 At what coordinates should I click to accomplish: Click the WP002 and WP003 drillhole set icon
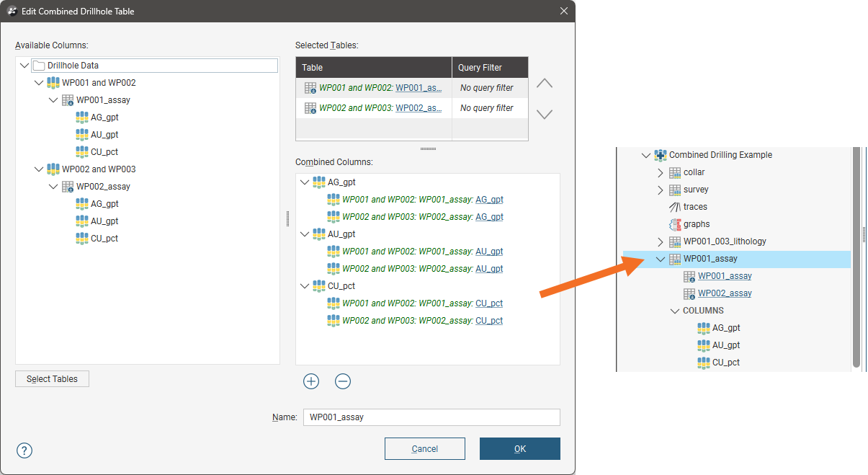tap(53, 169)
